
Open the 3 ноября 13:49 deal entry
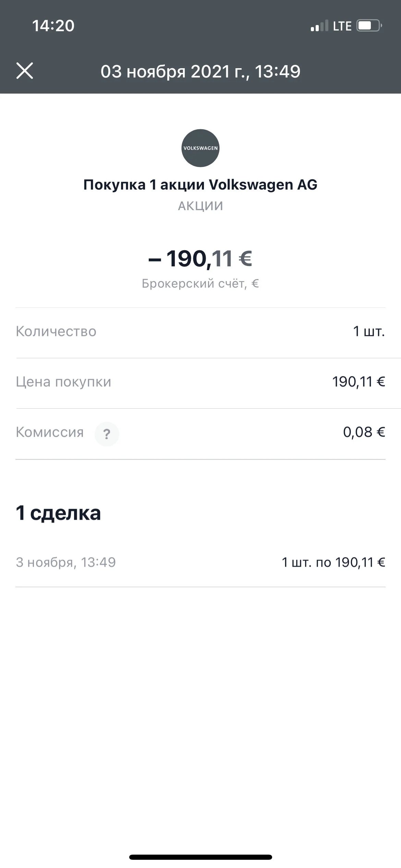pos(200,562)
